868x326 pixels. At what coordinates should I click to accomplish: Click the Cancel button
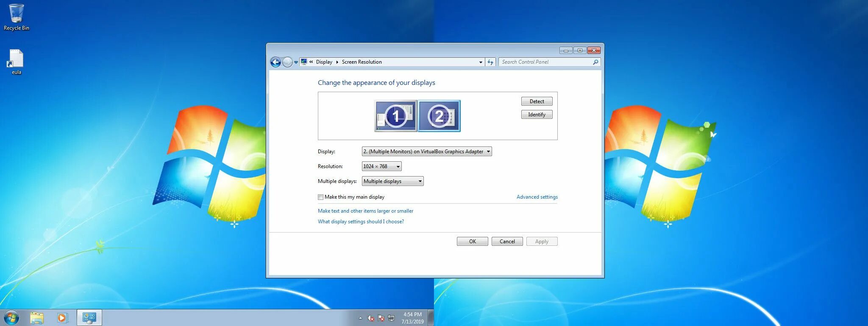click(507, 242)
